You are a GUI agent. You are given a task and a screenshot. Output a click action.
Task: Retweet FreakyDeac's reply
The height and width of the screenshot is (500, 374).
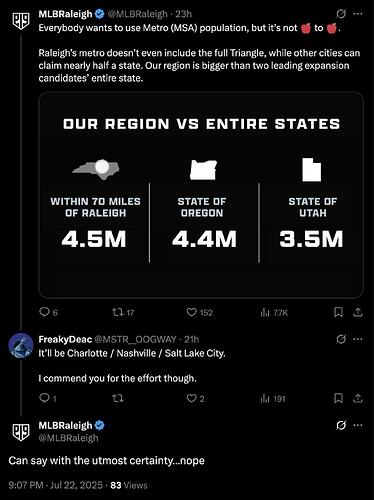pyautogui.click(x=117, y=398)
